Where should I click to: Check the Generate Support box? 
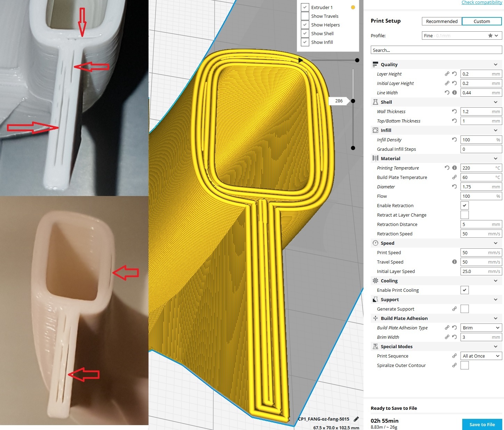click(465, 309)
